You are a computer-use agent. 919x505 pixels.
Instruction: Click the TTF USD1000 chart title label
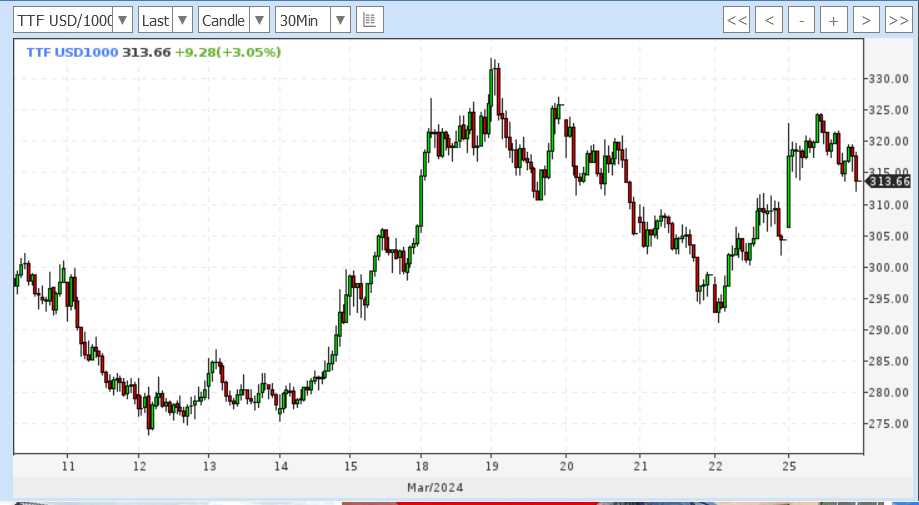(70, 52)
